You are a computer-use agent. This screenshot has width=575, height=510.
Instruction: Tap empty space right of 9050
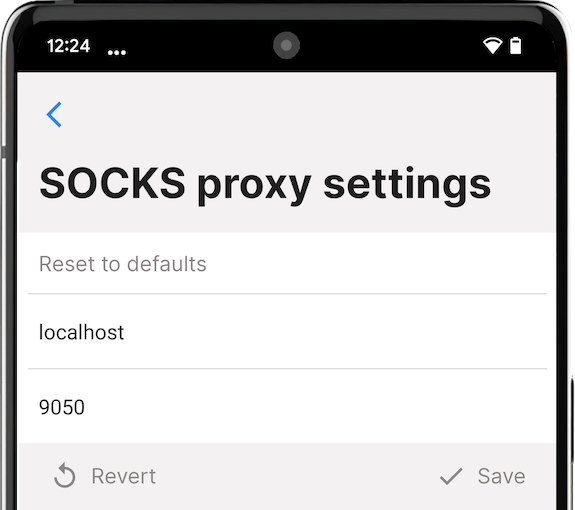click(x=315, y=407)
